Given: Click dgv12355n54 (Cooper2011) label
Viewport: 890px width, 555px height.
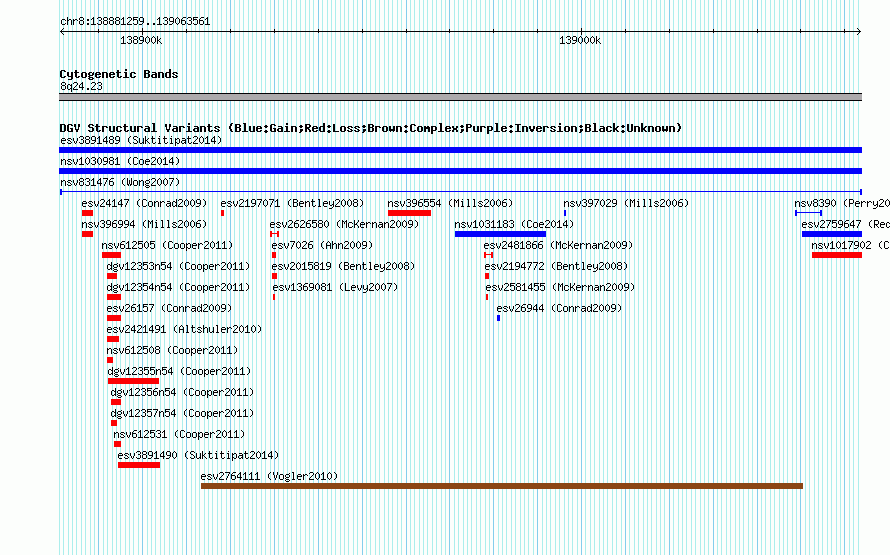Looking at the screenshot, I should point(179,371).
